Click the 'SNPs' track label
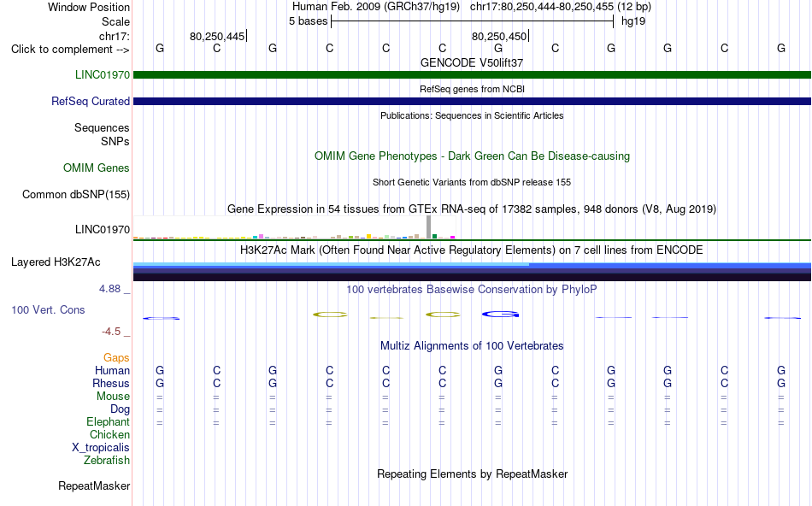812x506 pixels. [115, 141]
